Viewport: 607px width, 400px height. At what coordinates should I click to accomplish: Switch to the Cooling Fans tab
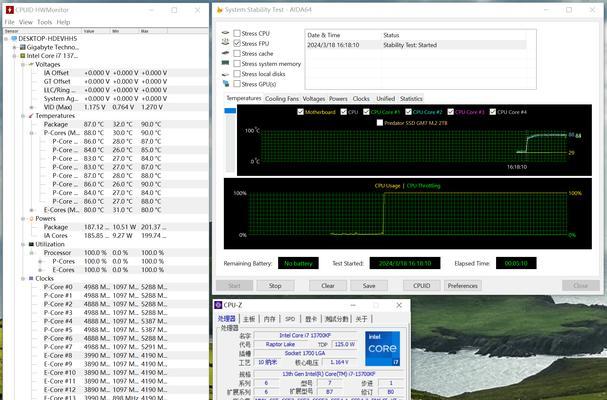point(282,99)
